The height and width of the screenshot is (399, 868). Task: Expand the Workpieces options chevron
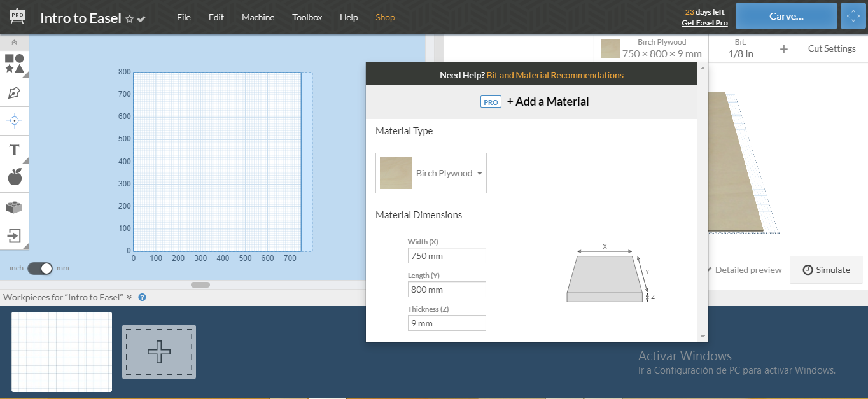(129, 297)
